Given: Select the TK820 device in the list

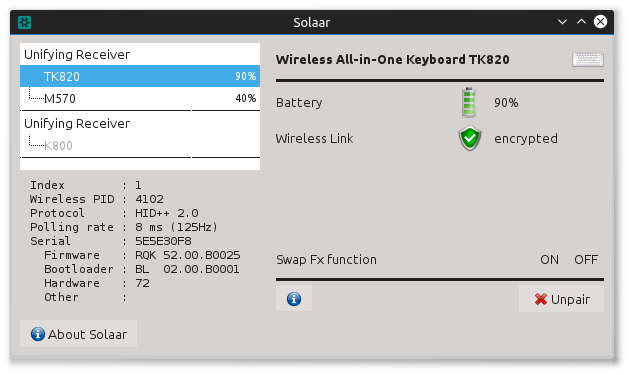Looking at the screenshot, I should 140,76.
